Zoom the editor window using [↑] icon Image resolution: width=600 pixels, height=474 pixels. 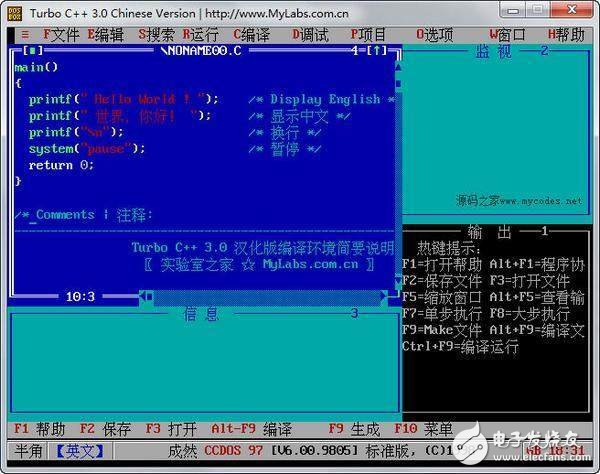[377, 50]
